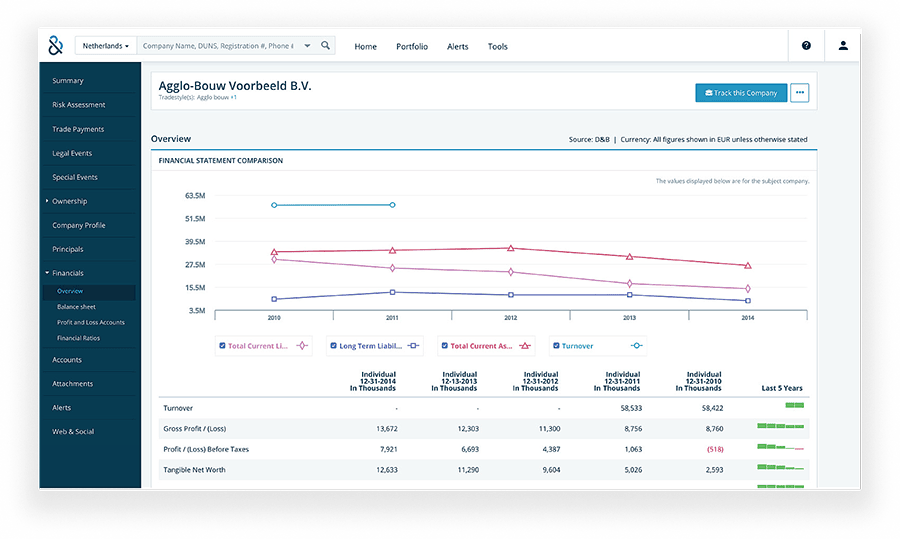Open Trade Payments in the sidebar
The height and width of the screenshot is (539, 900).
point(78,129)
